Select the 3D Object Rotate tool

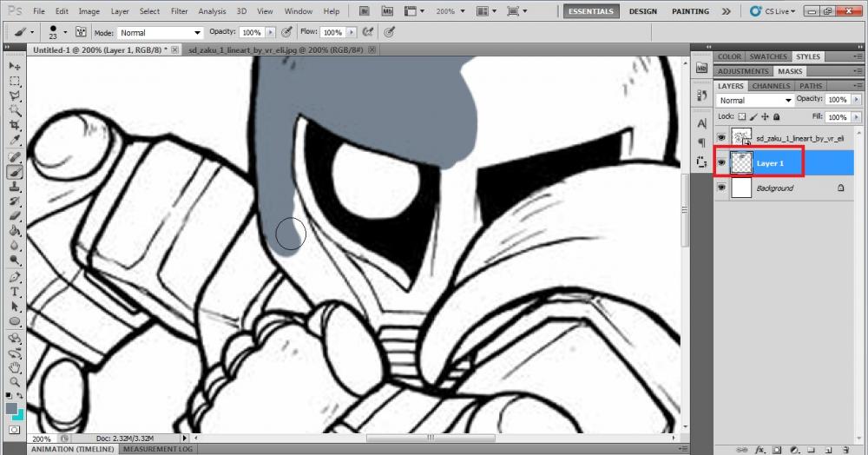pyautogui.click(x=15, y=338)
